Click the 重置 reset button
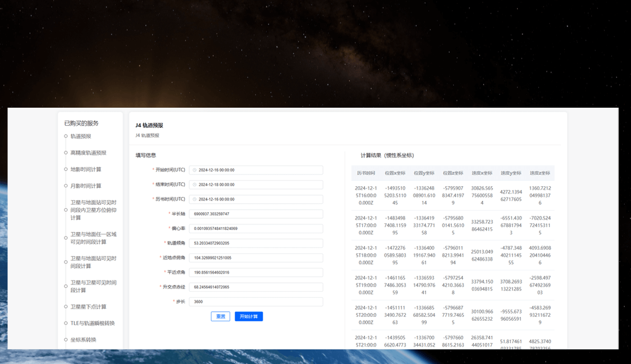The height and width of the screenshot is (364, 631). point(221,316)
